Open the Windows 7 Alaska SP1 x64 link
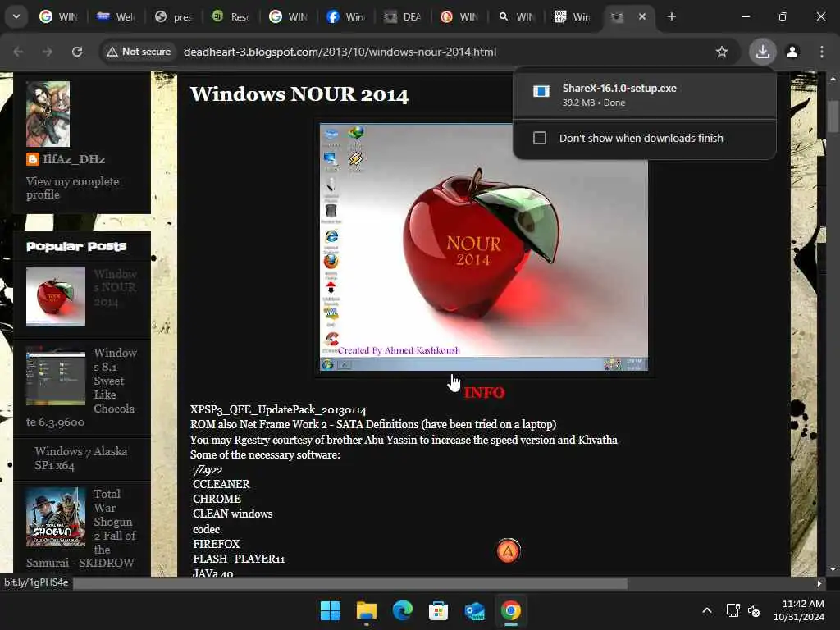The width and height of the screenshot is (840, 630). click(81, 458)
